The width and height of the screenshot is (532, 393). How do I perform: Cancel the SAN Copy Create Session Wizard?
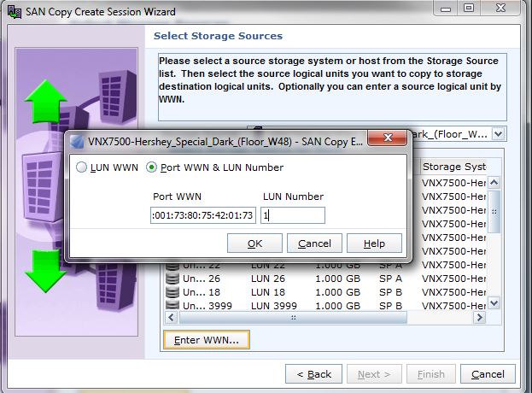(x=488, y=374)
